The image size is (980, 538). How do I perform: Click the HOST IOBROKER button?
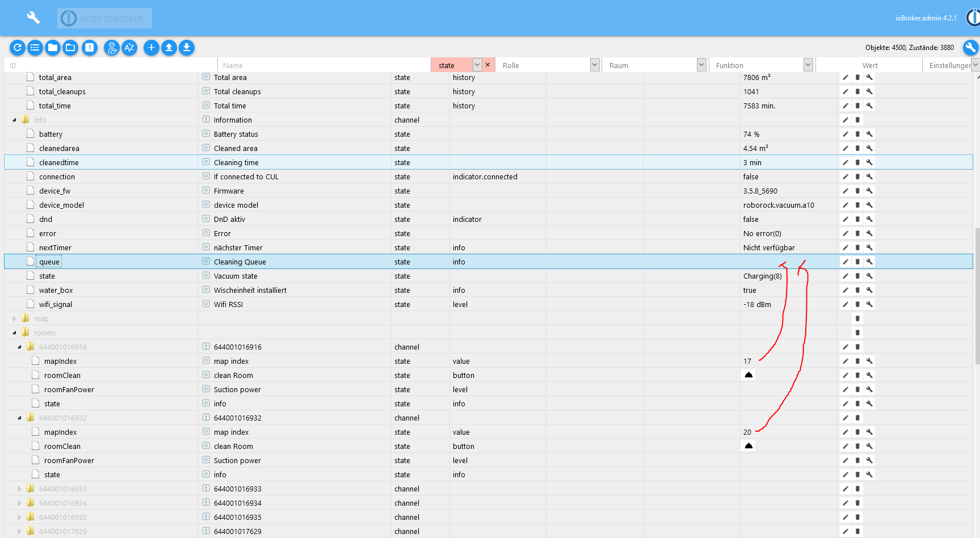[x=104, y=18]
